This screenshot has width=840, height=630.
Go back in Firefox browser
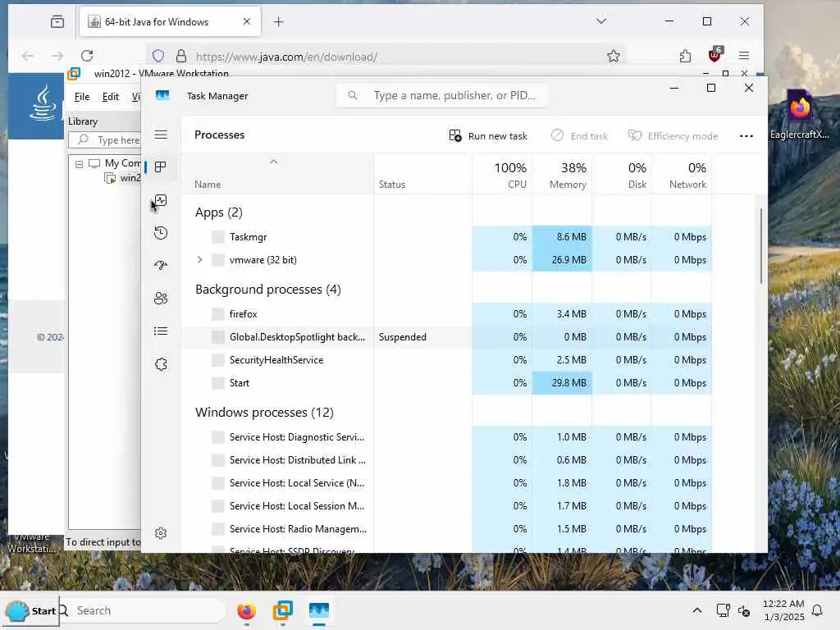pyautogui.click(x=28, y=56)
